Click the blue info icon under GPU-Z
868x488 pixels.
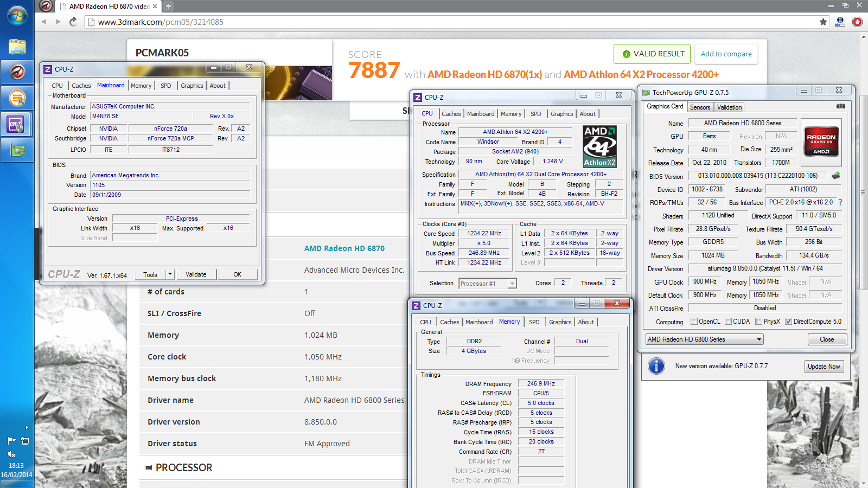656,366
